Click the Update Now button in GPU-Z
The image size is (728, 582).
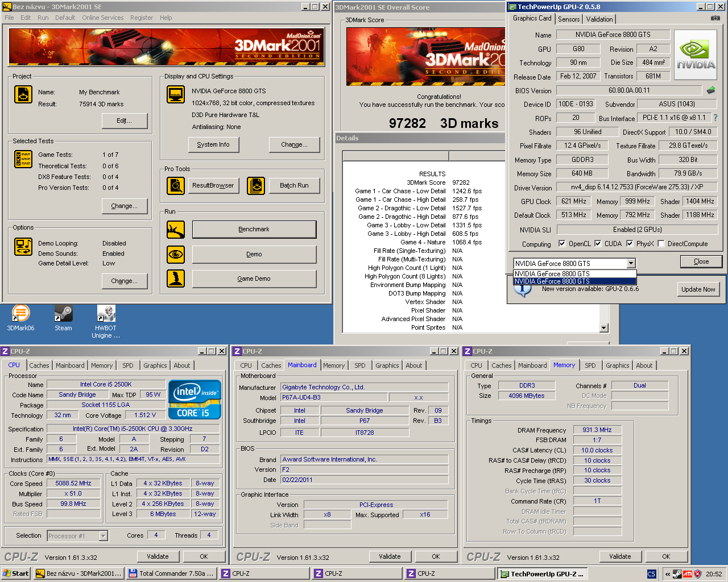698,289
